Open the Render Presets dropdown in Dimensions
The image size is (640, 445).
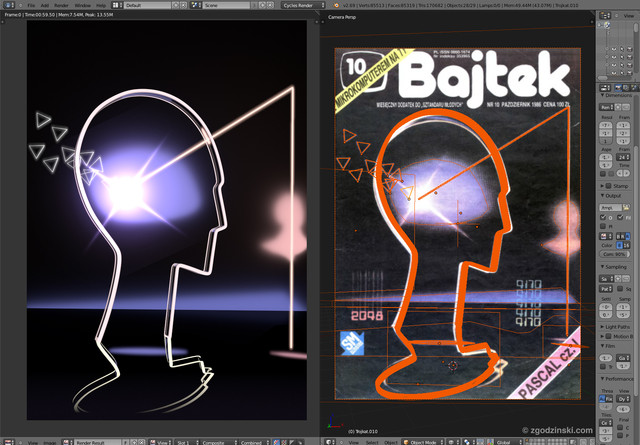coord(607,107)
